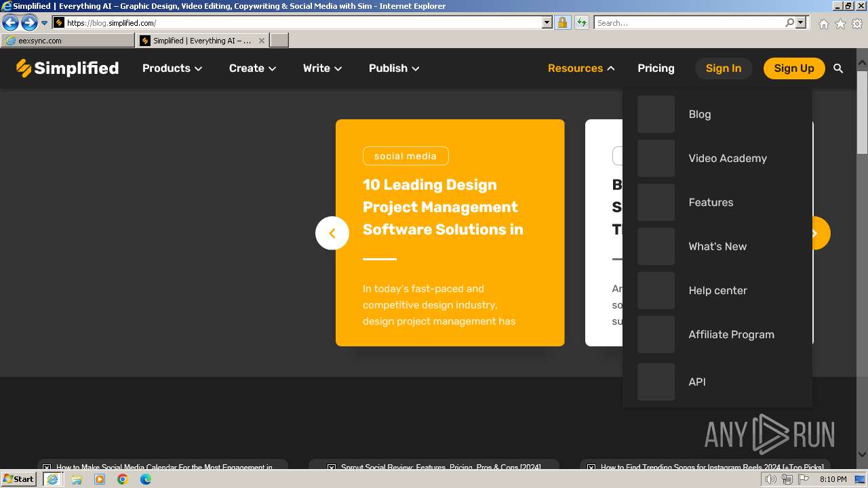Open a new browser tab

(279, 41)
